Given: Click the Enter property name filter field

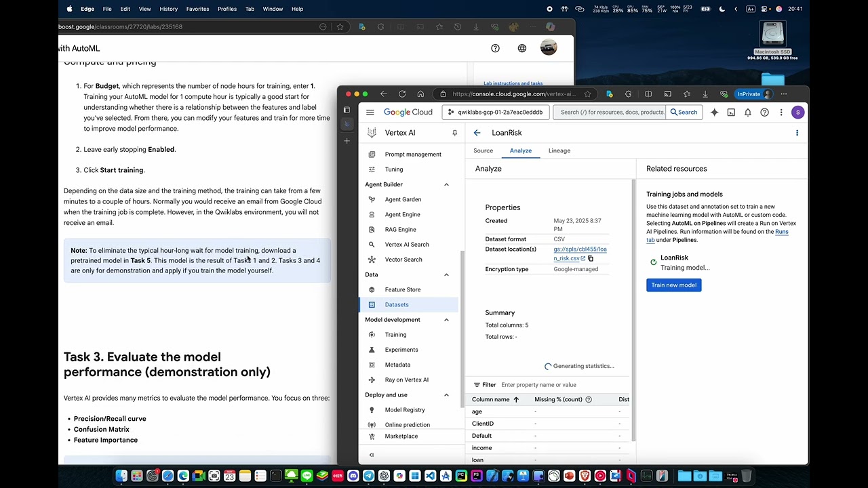Looking at the screenshot, I should click(x=563, y=385).
